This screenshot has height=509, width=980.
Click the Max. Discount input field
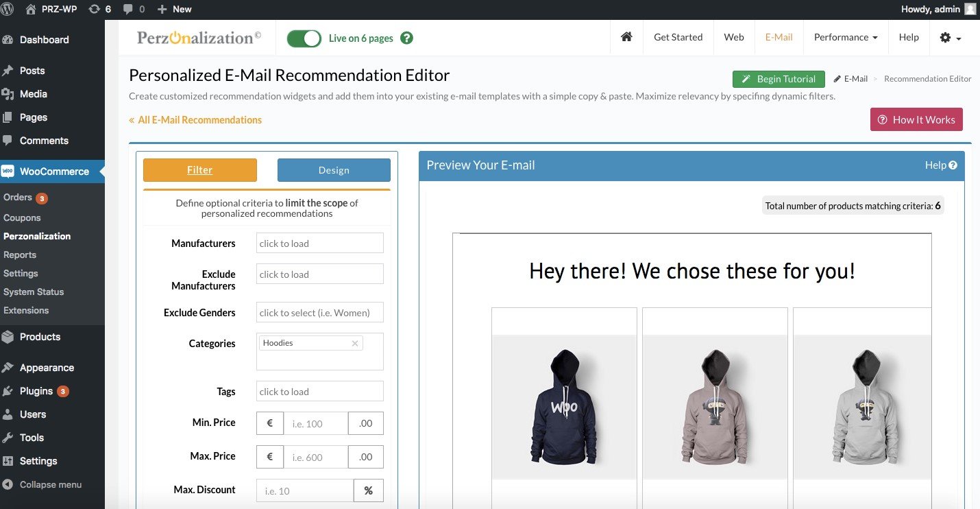click(305, 490)
